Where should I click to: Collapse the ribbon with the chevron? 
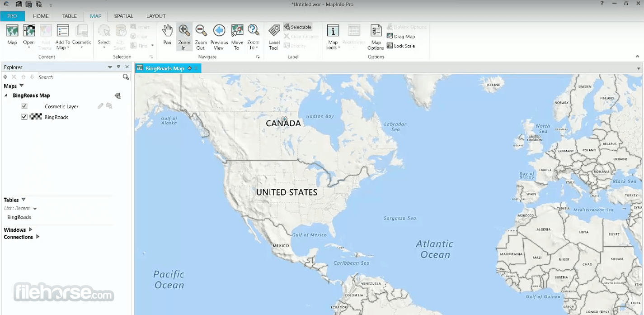tap(638, 57)
